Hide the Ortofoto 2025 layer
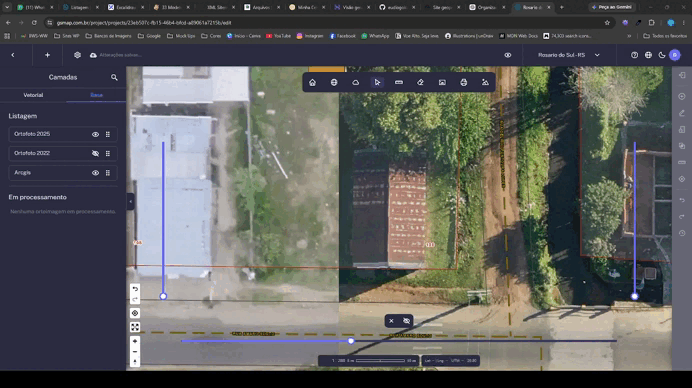This screenshot has width=692, height=388. click(95, 134)
